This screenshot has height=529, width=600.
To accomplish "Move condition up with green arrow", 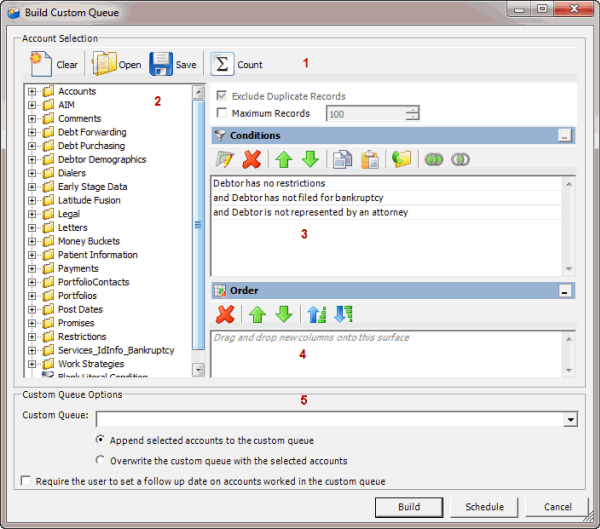I will (284, 159).
